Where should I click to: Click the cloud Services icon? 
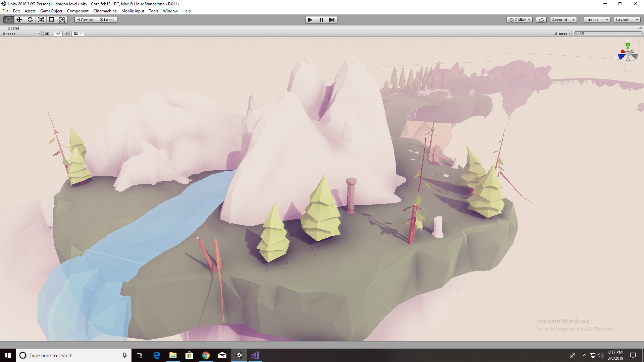541,20
